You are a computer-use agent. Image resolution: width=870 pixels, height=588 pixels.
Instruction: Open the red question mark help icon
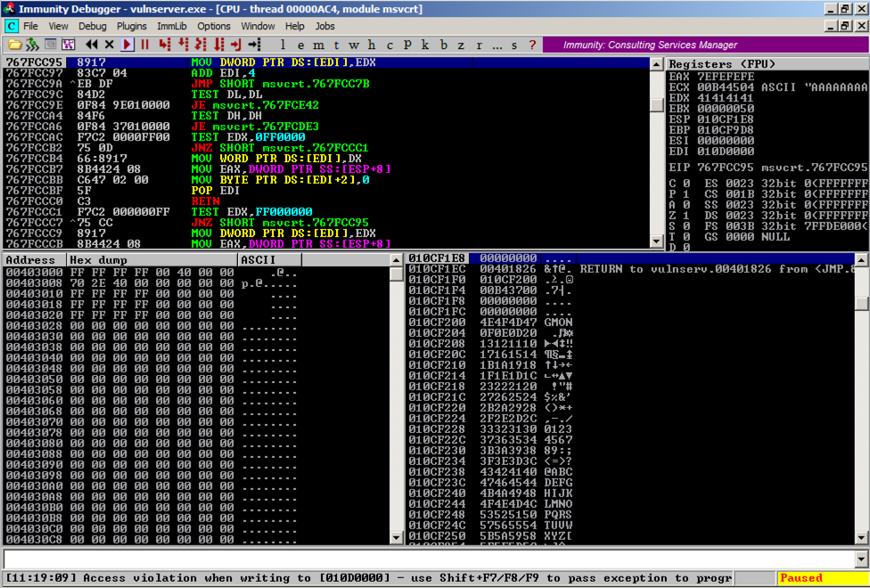(532, 45)
